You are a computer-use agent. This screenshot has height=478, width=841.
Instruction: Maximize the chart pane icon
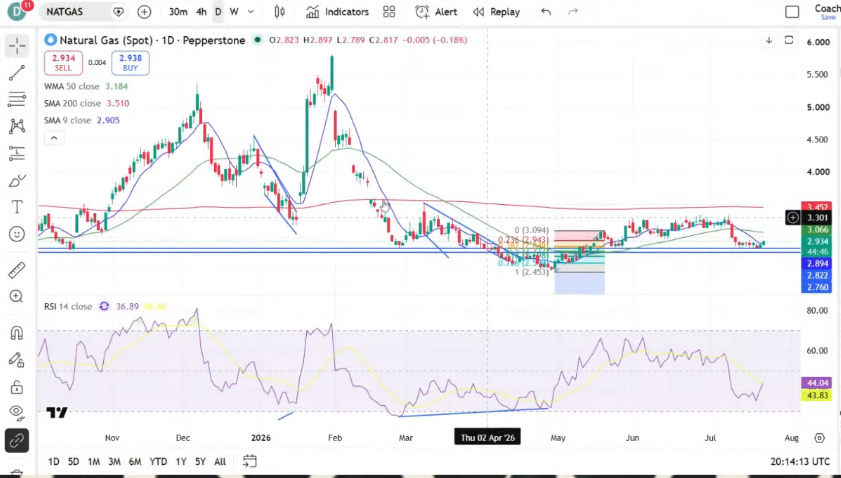pos(788,40)
